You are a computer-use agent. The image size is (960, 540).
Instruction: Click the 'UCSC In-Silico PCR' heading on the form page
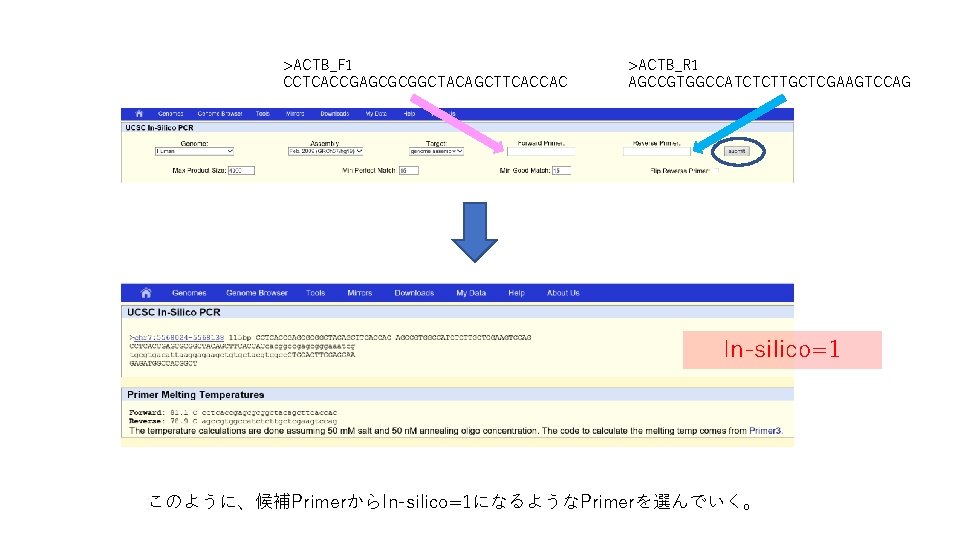pyautogui.click(x=159, y=128)
